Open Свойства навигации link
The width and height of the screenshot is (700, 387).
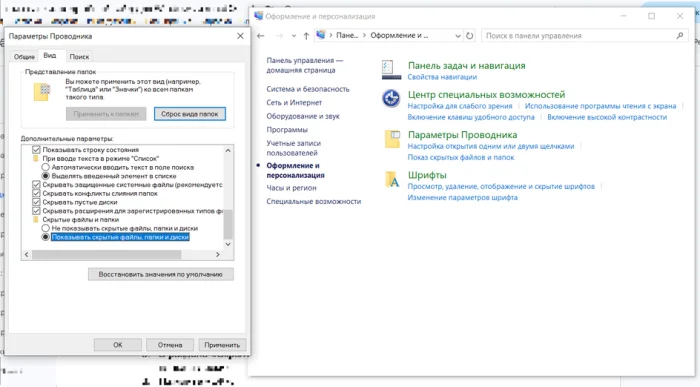[x=442, y=77]
